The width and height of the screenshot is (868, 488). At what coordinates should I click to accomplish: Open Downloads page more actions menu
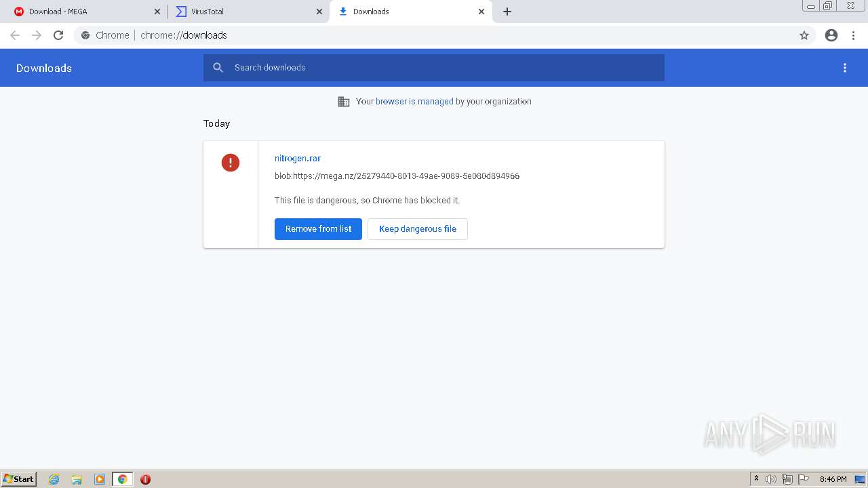(x=845, y=68)
